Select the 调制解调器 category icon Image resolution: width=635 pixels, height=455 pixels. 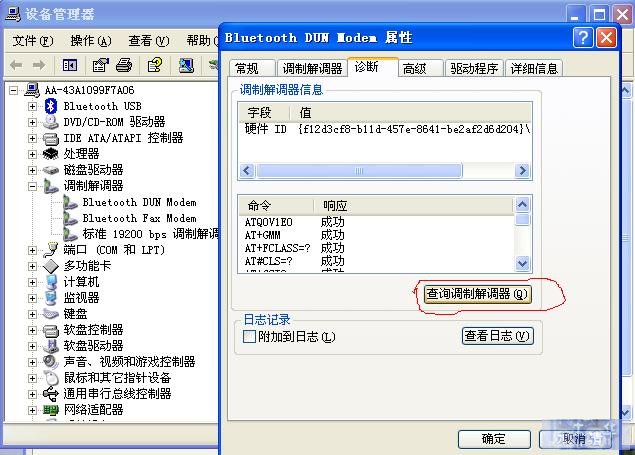pos(51,186)
